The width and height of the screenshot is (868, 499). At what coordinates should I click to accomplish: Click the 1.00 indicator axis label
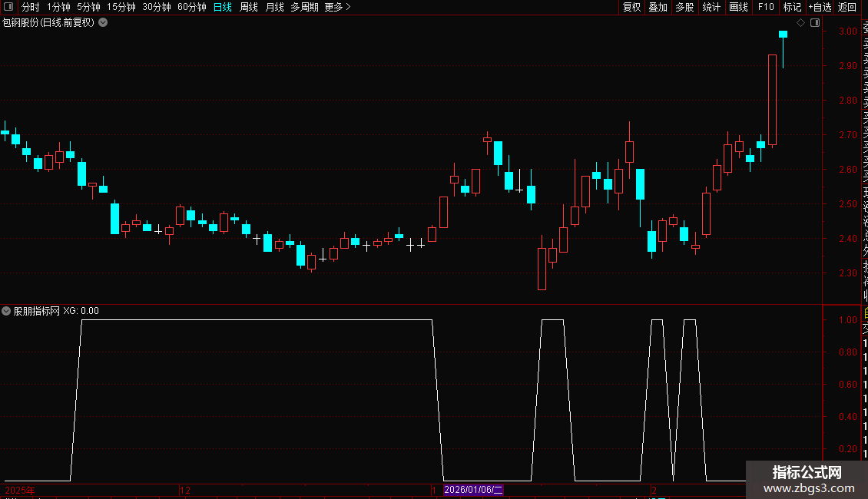848,320
